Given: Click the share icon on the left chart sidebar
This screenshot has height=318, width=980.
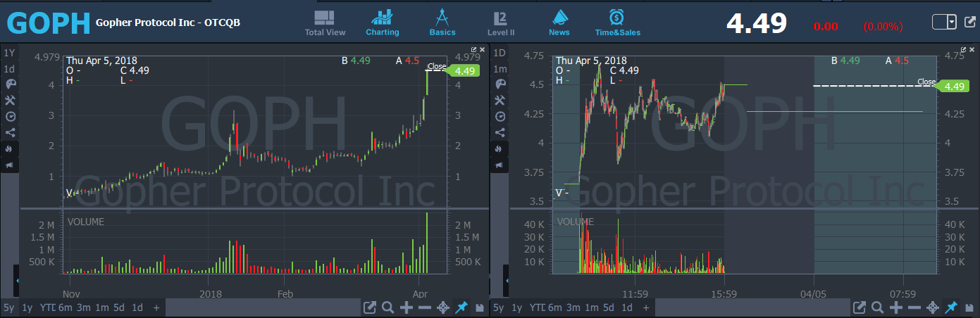Looking at the screenshot, I should pos(9,132).
